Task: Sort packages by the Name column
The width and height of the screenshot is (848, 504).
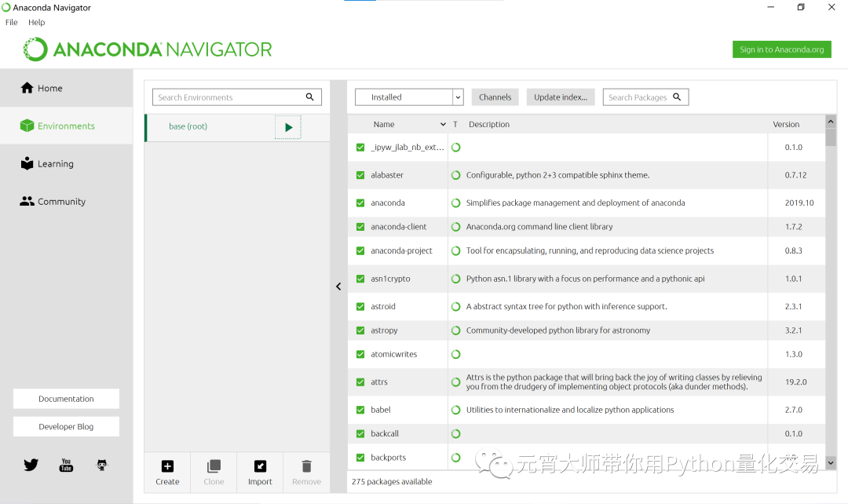Action: tap(397, 124)
